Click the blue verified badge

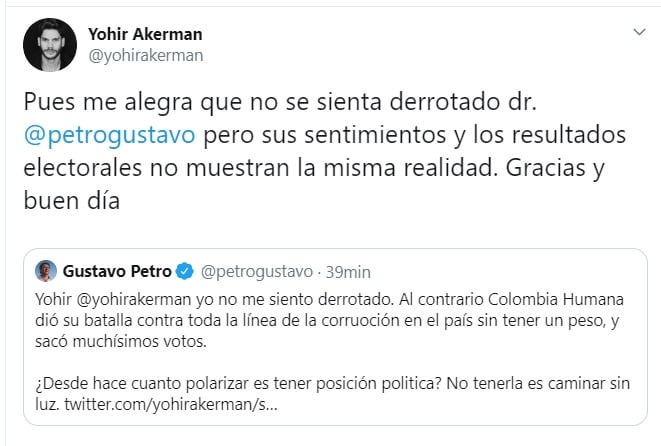click(186, 271)
